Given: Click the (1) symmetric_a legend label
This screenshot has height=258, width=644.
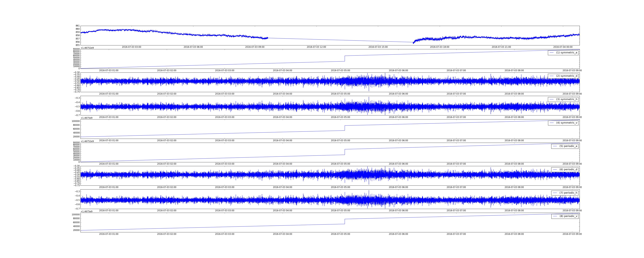Looking at the screenshot, I should [x=566, y=53].
